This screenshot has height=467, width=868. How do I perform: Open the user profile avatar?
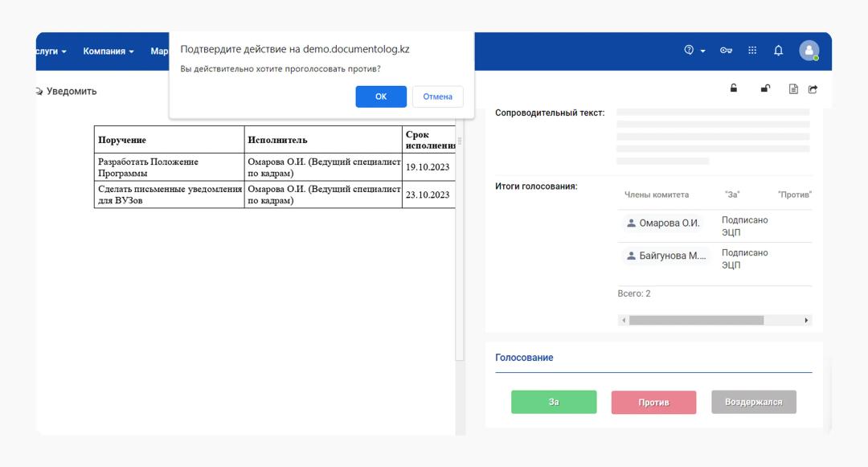point(809,51)
